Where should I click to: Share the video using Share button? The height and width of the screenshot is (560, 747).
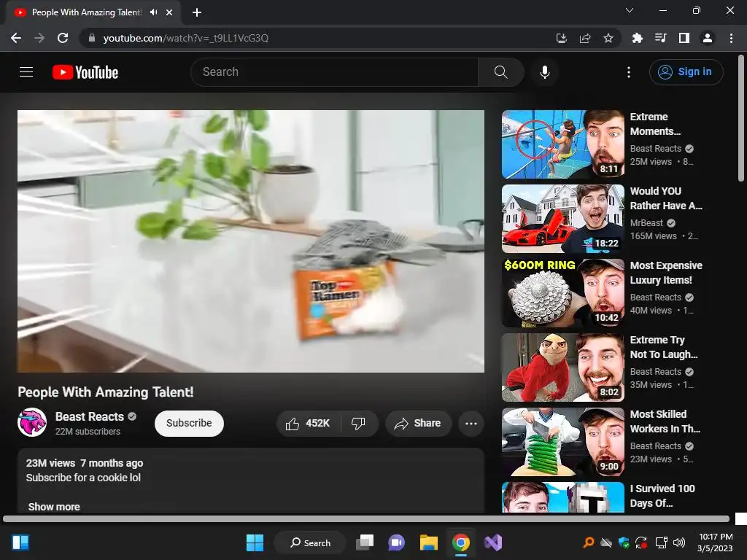(418, 424)
